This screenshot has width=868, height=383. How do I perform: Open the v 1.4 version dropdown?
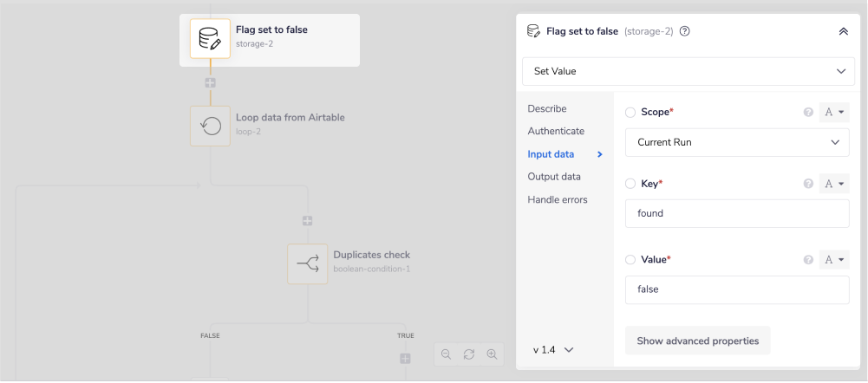553,350
